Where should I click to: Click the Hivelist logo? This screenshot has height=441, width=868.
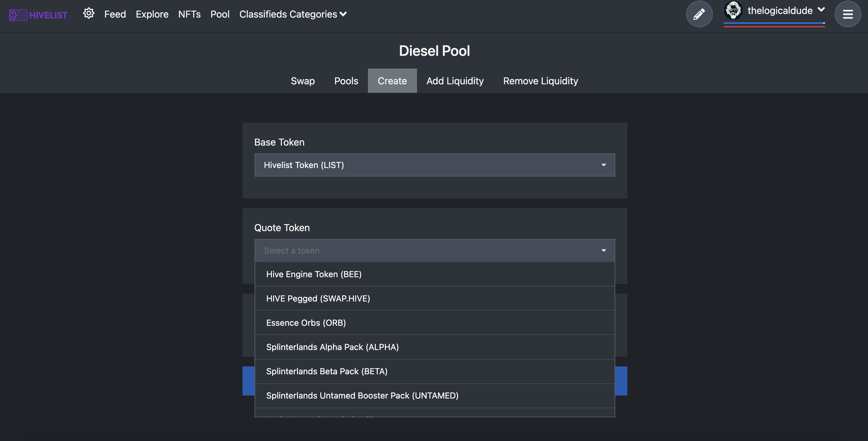tap(38, 15)
